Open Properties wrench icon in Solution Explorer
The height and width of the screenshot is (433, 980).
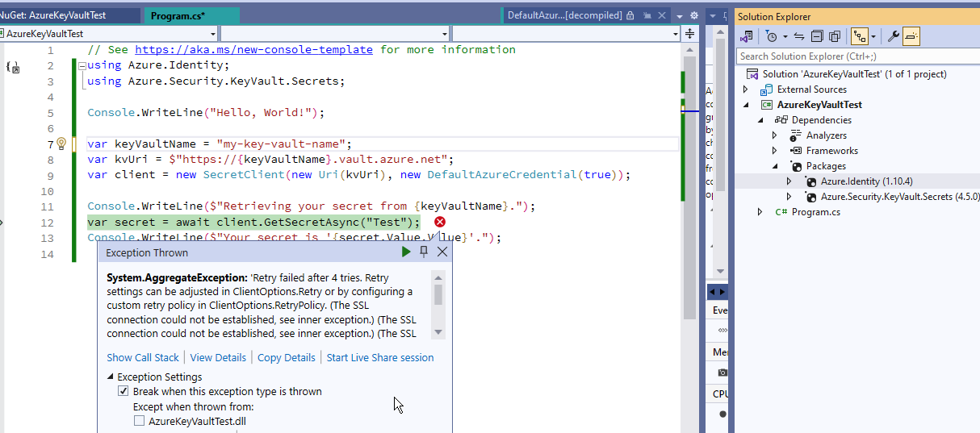pyautogui.click(x=893, y=36)
